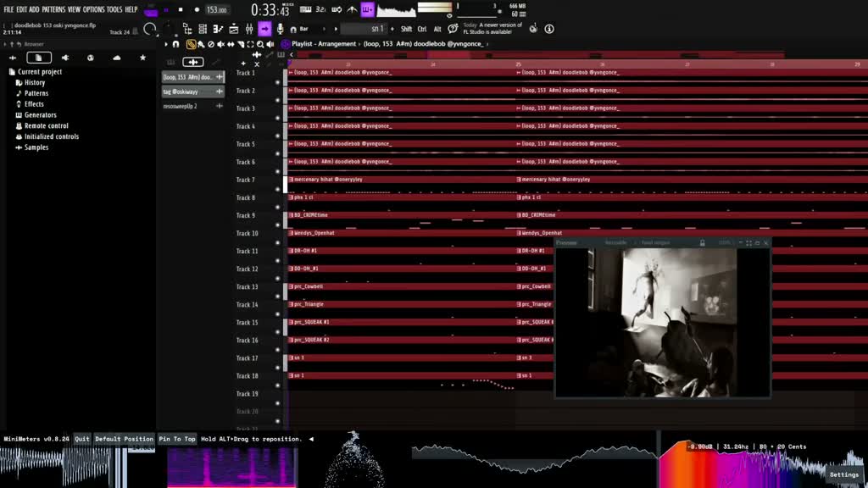Toggle mute dot on Track 12
The height and width of the screenshot is (488, 868).
pos(278,278)
